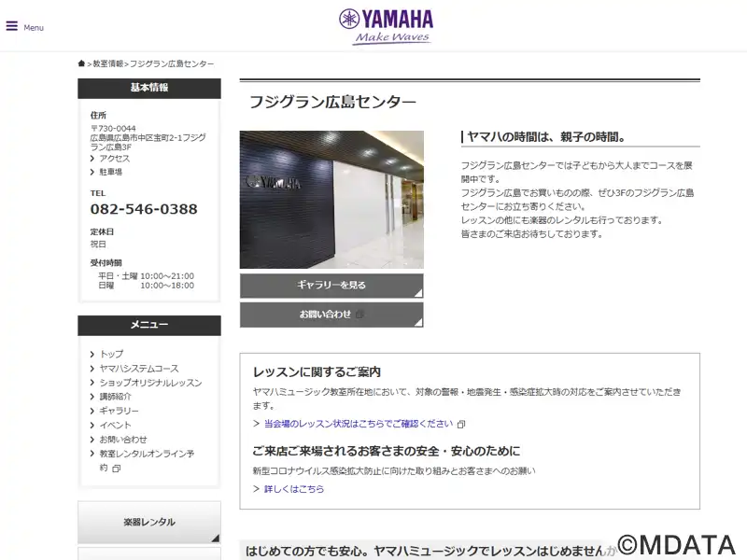Click the 基本情報 panel header
Image resolution: width=747 pixels, height=560 pixels.
click(x=149, y=88)
